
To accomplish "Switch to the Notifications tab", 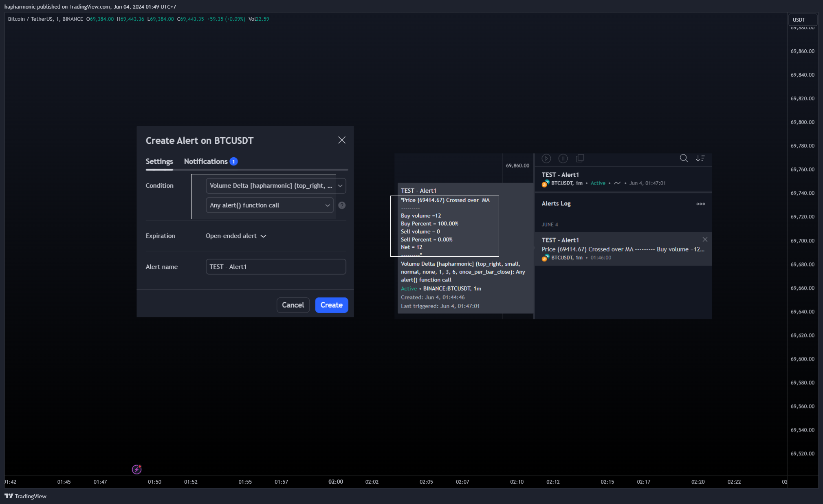I will 206,162.
